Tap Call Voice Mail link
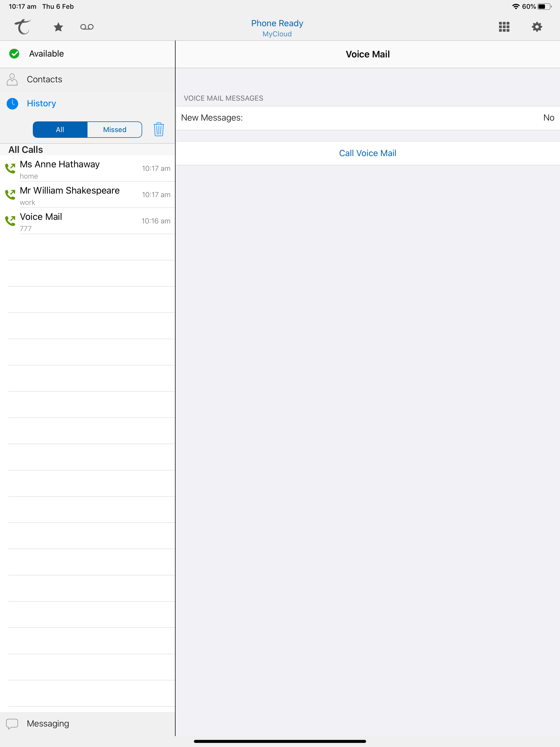Viewport: 560px width, 747px height. [x=367, y=153]
